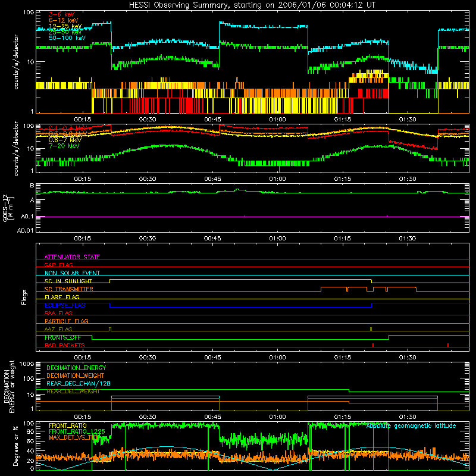Click the GAP_FLAG label

pos(58,265)
